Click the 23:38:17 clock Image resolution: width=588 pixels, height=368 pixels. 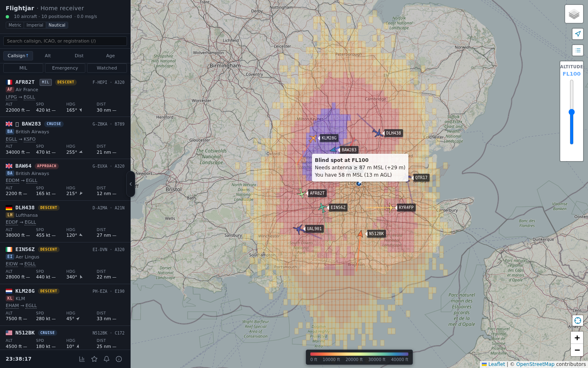[18, 359]
